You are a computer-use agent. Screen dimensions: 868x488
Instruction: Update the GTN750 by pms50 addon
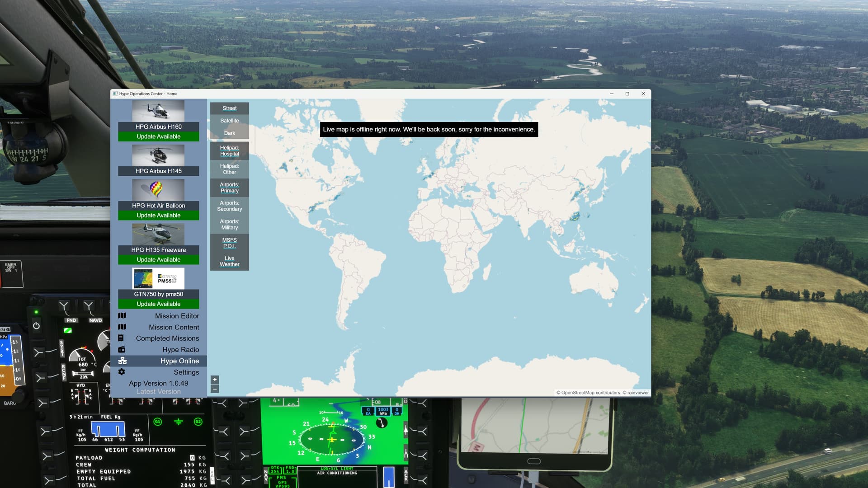(158, 304)
